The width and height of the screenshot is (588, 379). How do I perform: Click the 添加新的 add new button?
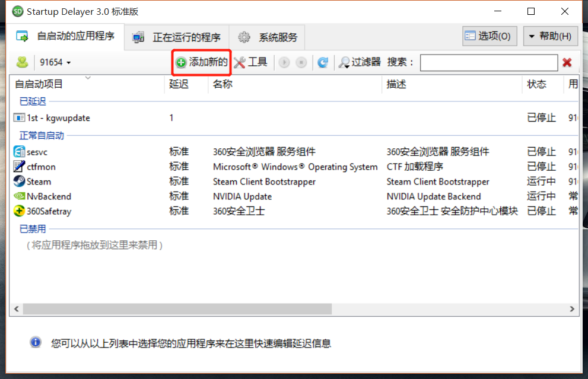pos(202,62)
